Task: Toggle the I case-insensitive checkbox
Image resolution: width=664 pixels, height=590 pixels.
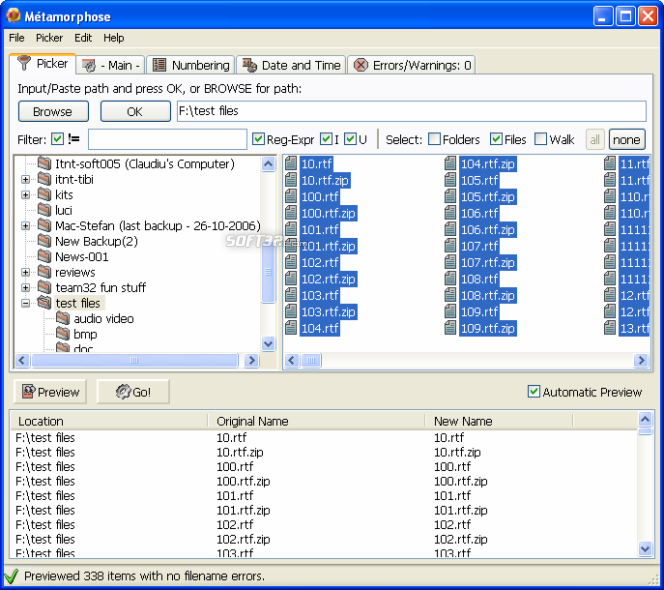Action: click(x=326, y=139)
